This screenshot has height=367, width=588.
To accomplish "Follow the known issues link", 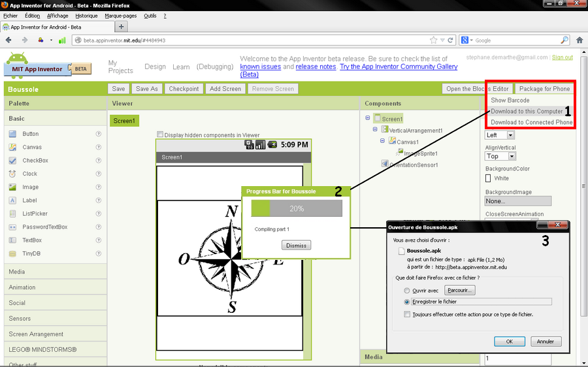I will (260, 67).
